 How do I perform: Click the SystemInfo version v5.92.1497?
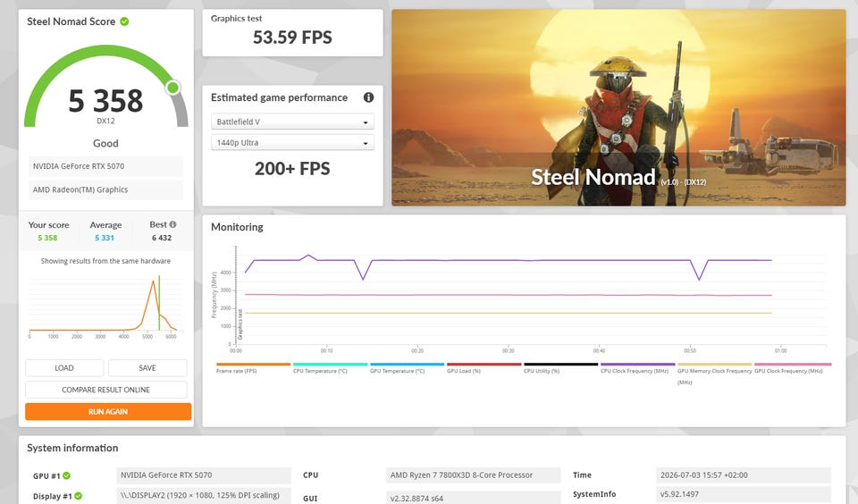pyautogui.click(x=743, y=494)
